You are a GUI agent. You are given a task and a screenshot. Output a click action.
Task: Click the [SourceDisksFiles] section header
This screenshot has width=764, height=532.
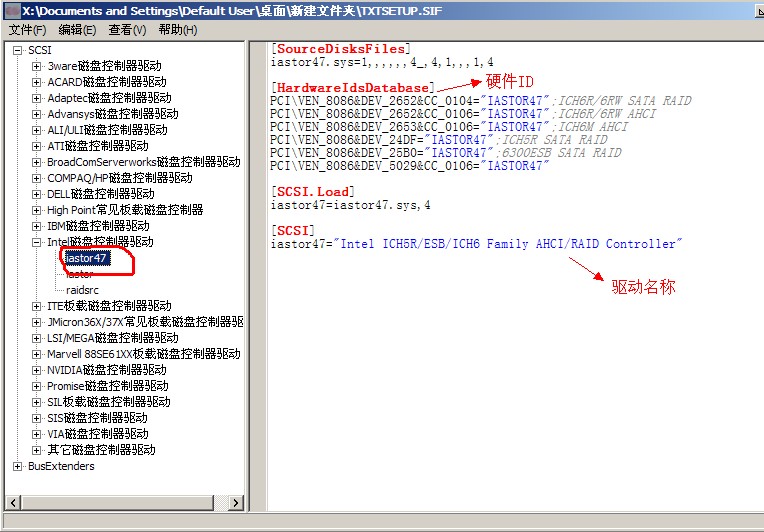pyautogui.click(x=341, y=49)
